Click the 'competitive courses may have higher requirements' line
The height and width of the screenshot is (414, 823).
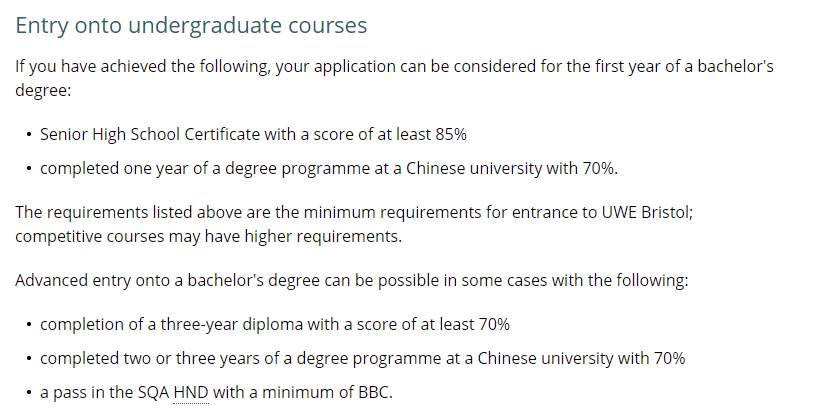(208, 237)
